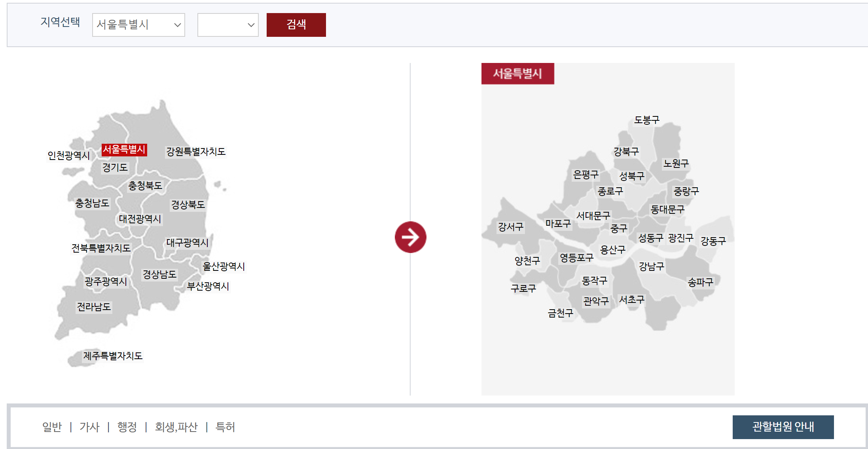Pick 전라남도 on the national map
The height and width of the screenshot is (449, 868).
[x=94, y=307]
